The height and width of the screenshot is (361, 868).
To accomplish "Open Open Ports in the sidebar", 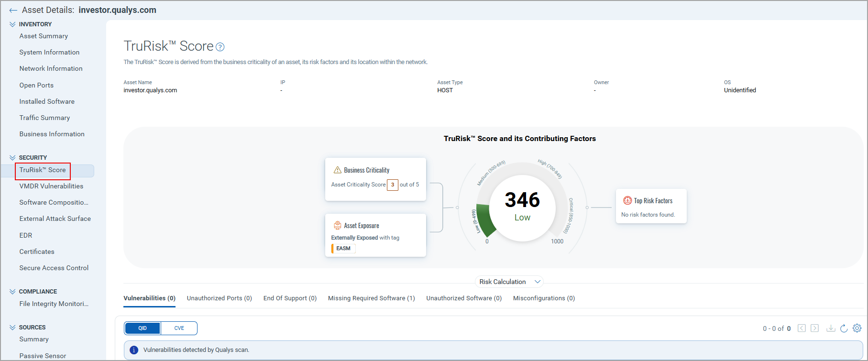I will (36, 85).
